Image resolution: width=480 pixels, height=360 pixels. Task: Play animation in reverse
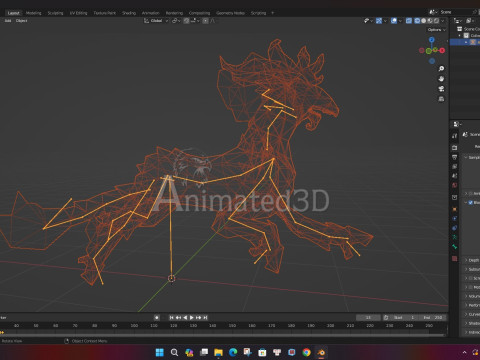(185, 317)
